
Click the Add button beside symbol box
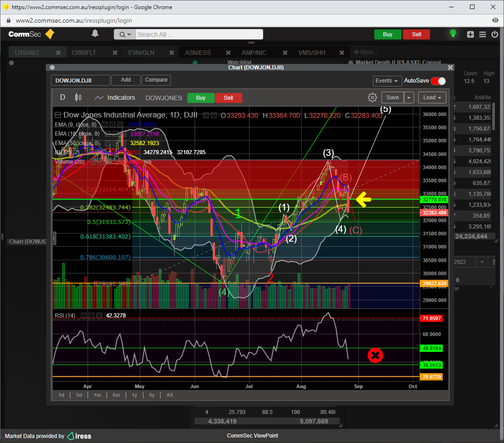pyautogui.click(x=126, y=80)
